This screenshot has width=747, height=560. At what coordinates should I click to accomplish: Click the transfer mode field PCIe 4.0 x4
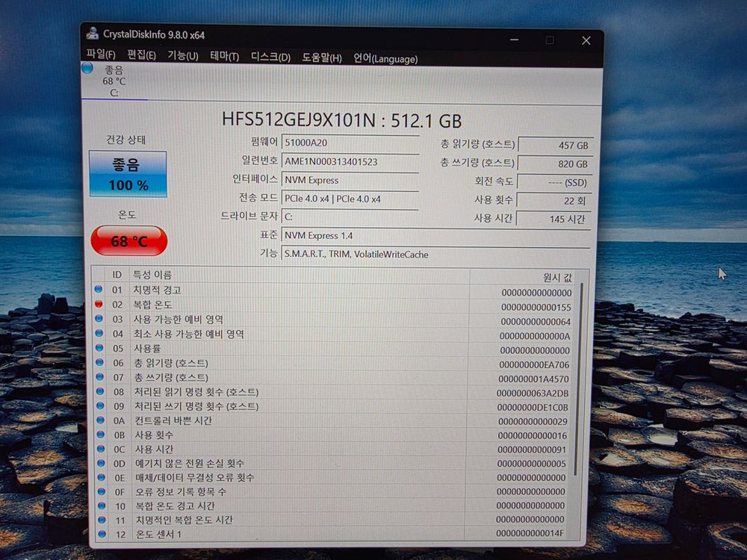[350, 199]
